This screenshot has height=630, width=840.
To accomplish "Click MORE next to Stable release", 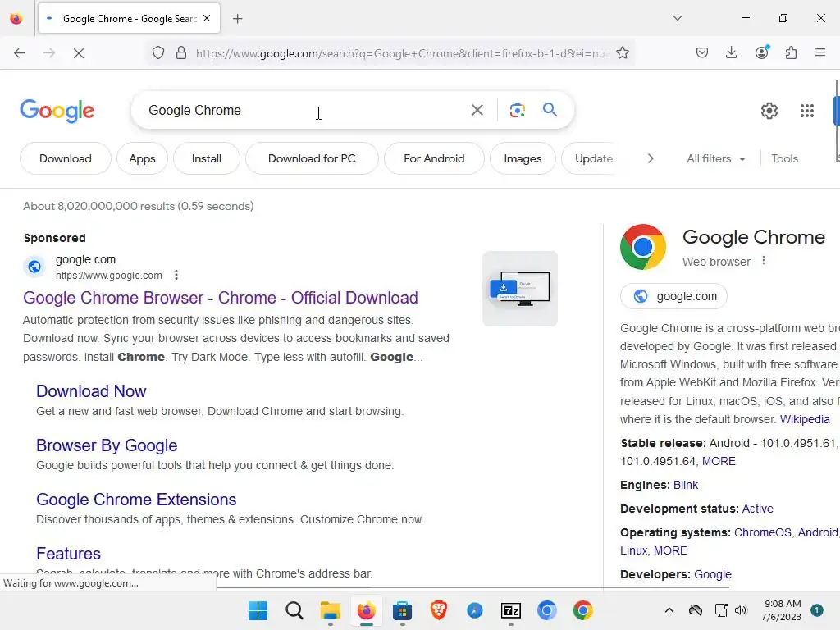I will point(719,461).
